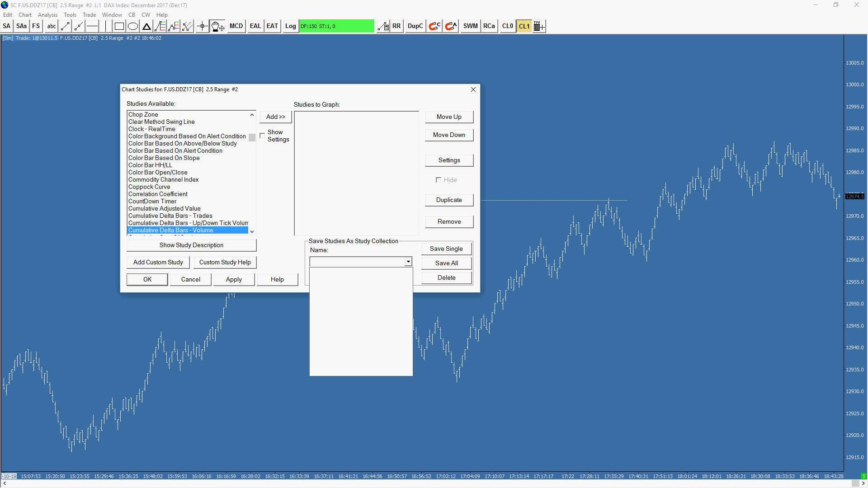Open the Trade menu
868x488 pixels.
pos(89,15)
